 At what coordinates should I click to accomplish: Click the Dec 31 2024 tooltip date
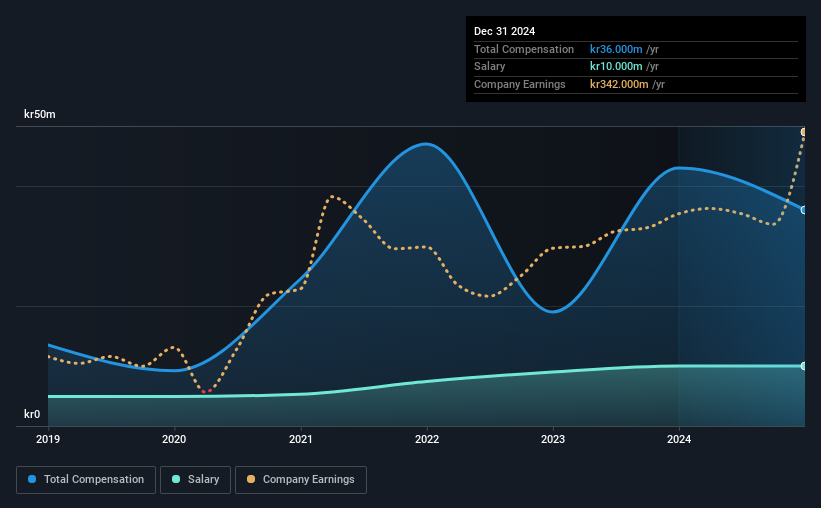click(504, 31)
